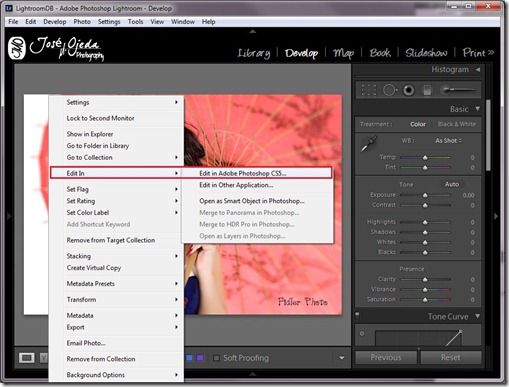Pick the White Balance eyedropper tool

pos(369,144)
